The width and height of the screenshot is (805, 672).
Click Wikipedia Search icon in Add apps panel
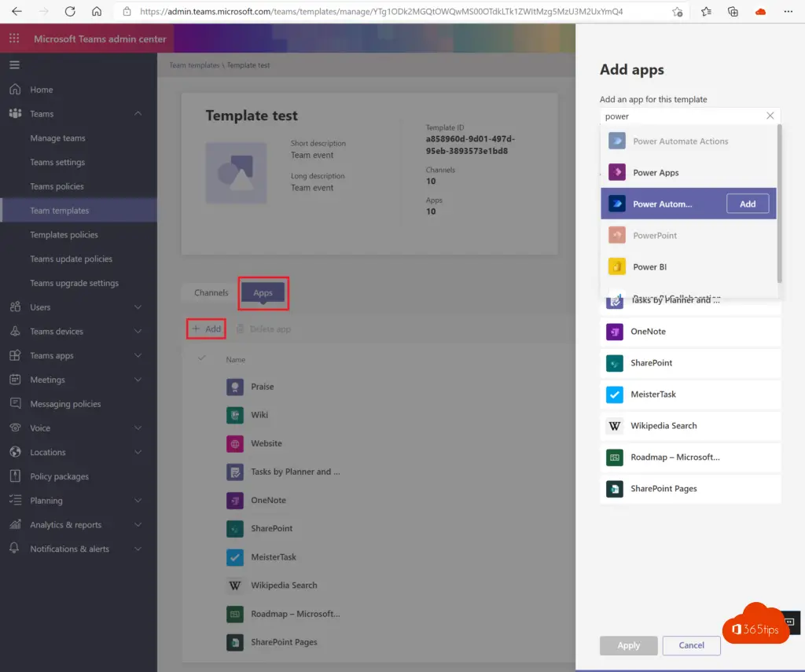(x=615, y=425)
